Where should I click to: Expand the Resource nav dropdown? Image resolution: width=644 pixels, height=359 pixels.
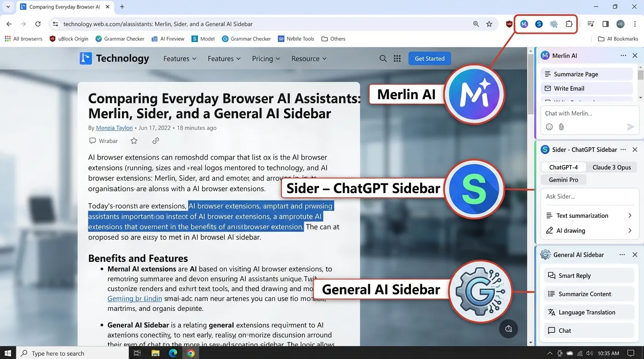(x=309, y=58)
